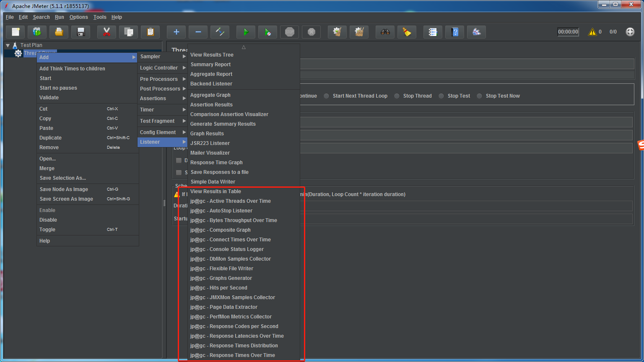Start the test with green play icon
This screenshot has height=362, width=644.
pos(246,32)
